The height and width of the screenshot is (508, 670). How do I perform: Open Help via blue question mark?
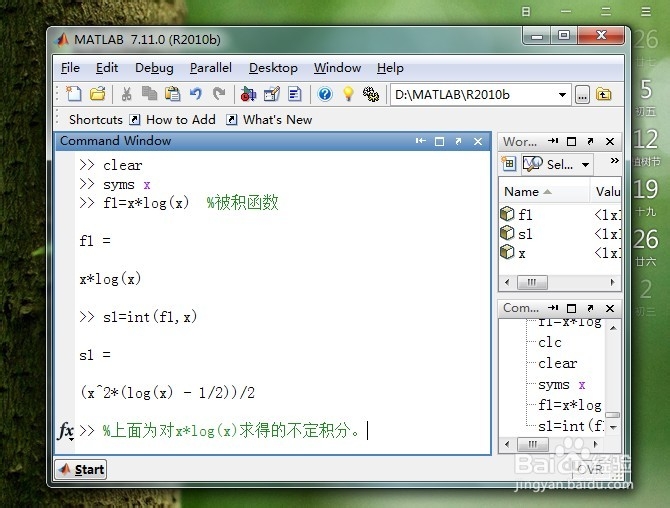click(x=325, y=94)
